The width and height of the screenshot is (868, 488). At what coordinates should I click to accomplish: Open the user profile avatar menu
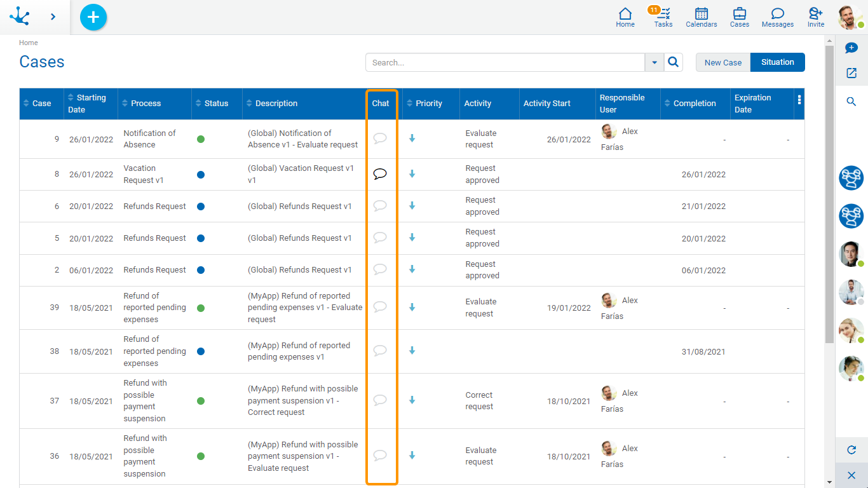[850, 17]
